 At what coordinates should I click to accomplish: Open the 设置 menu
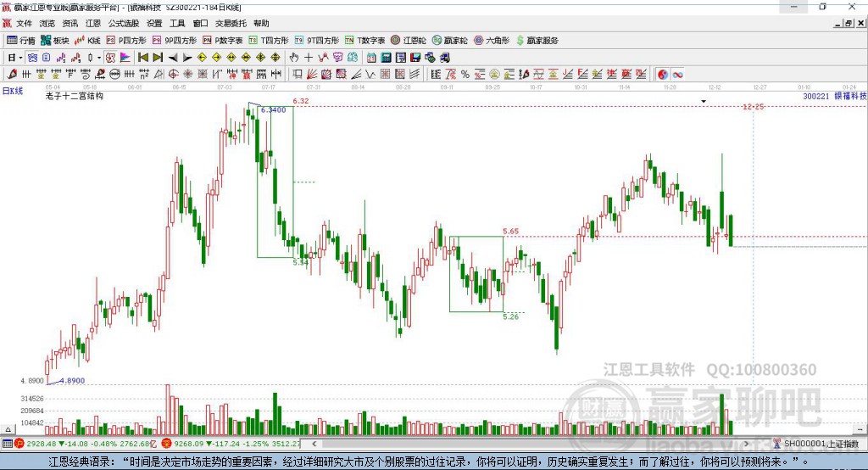pyautogui.click(x=154, y=23)
